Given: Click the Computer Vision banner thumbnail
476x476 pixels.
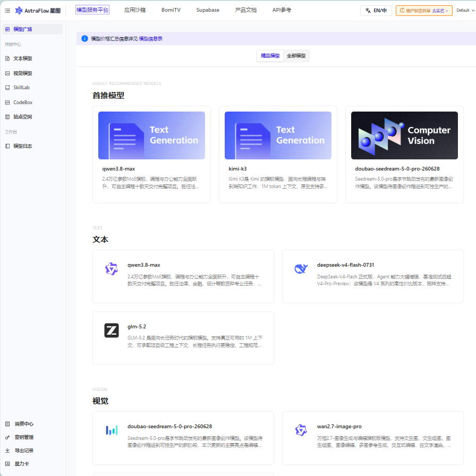Looking at the screenshot, I should point(404,135).
